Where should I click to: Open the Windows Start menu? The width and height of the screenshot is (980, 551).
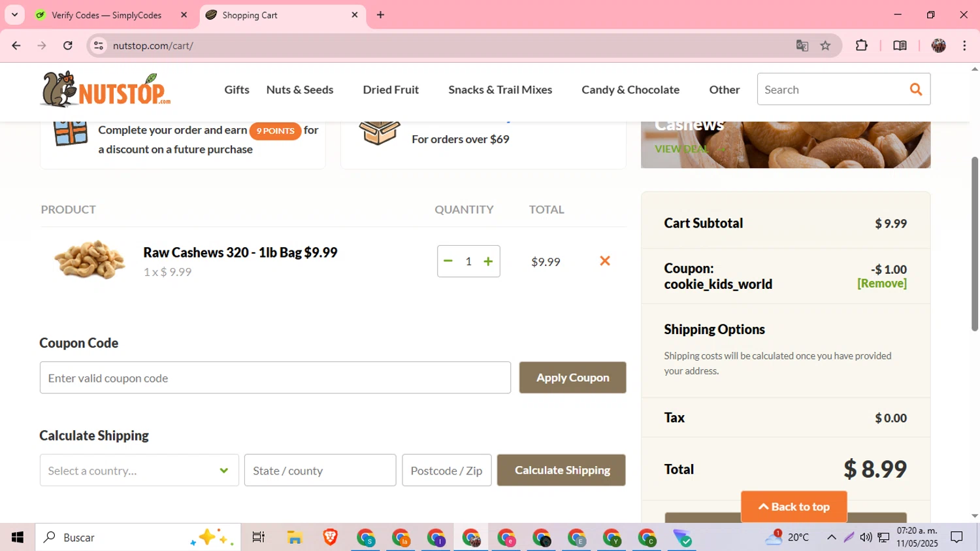(18, 537)
